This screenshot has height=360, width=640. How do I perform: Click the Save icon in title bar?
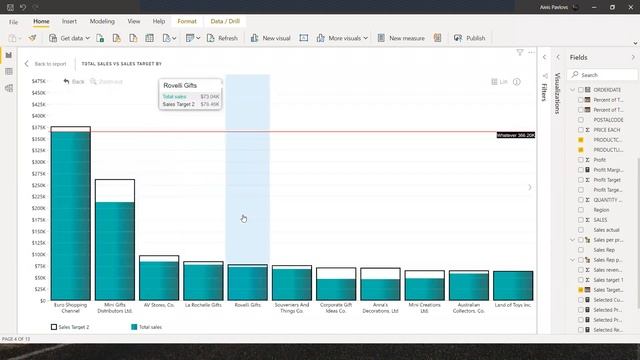pyautogui.click(x=10, y=7)
